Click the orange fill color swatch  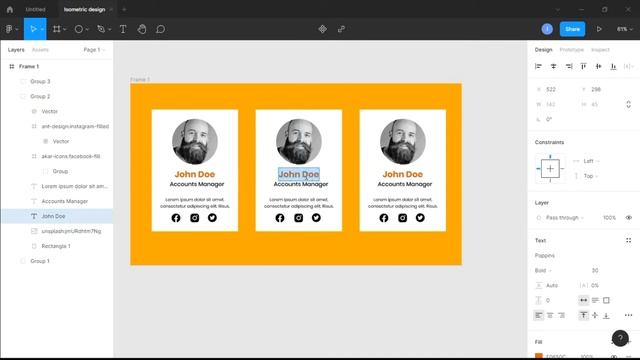click(x=539, y=356)
